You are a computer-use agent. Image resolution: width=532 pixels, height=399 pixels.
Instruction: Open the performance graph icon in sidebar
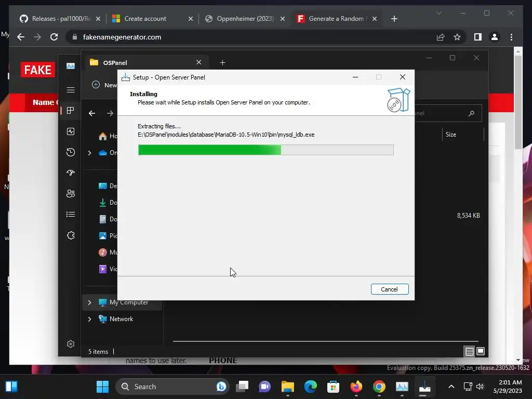71,66
